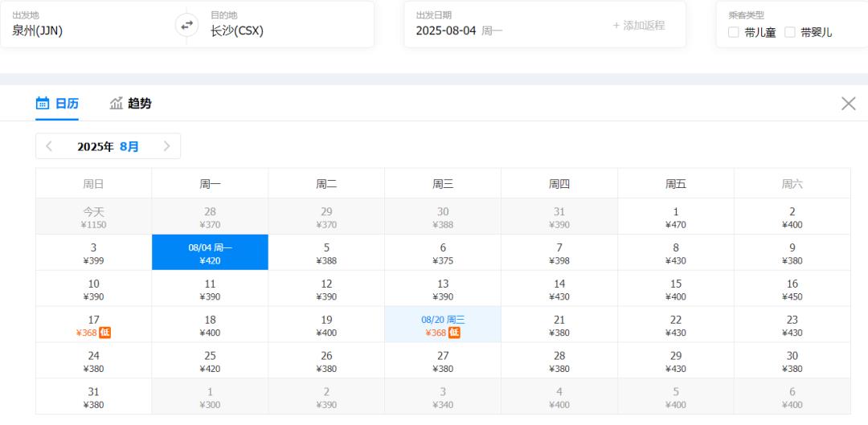This screenshot has width=868, height=425.
Task: Tick the 带婴儿 checkbox
Action: pyautogui.click(x=790, y=32)
